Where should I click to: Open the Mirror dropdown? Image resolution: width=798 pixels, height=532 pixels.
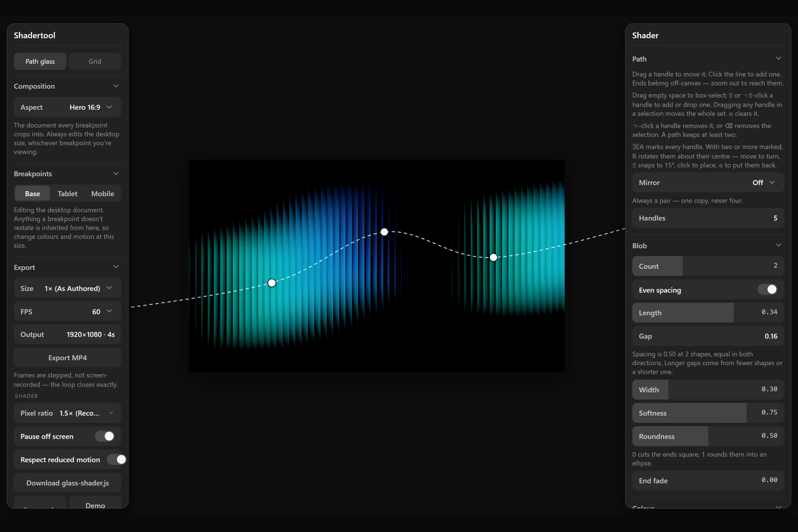click(708, 183)
